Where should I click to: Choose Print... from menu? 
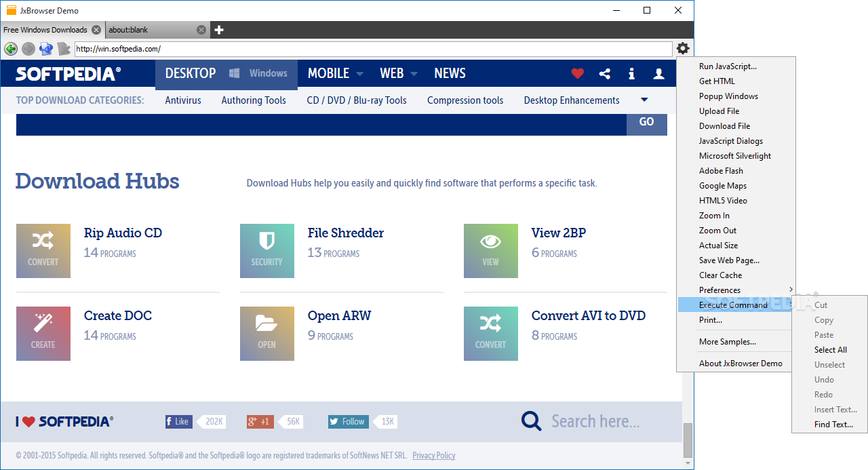pos(711,320)
